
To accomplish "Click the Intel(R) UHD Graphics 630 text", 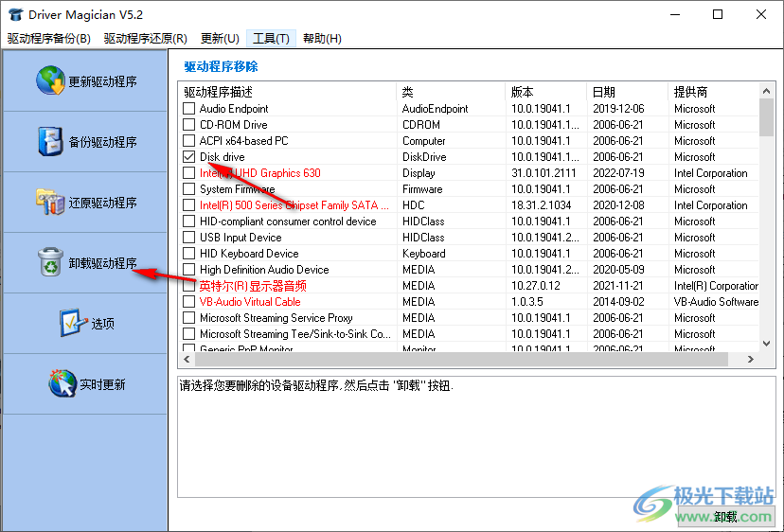I will (x=260, y=173).
